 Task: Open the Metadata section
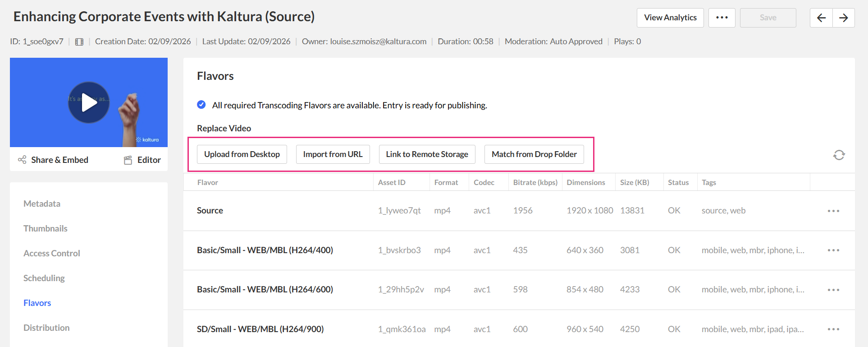(x=42, y=204)
